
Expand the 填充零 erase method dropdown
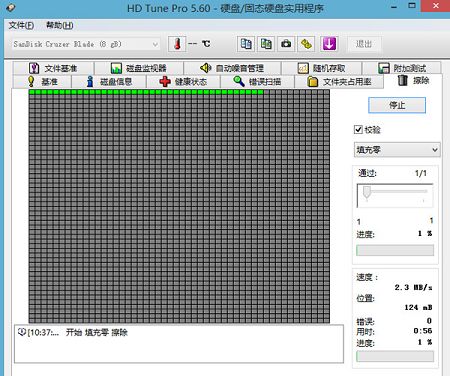(397, 150)
